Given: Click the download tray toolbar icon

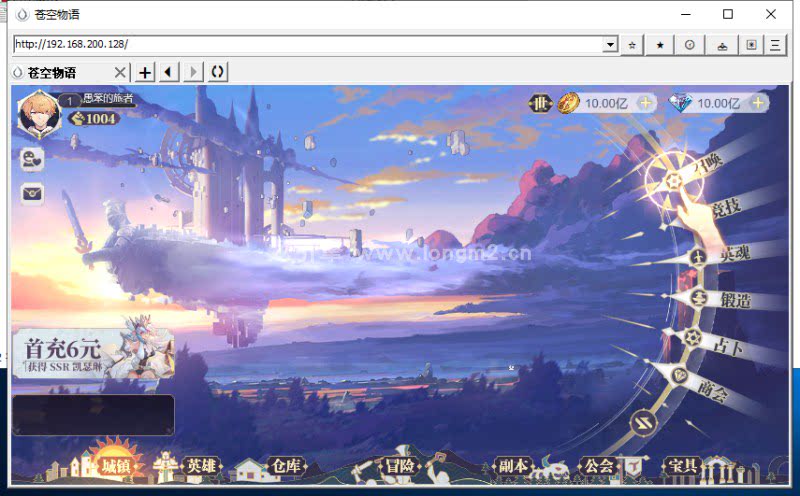Looking at the screenshot, I should (722, 45).
